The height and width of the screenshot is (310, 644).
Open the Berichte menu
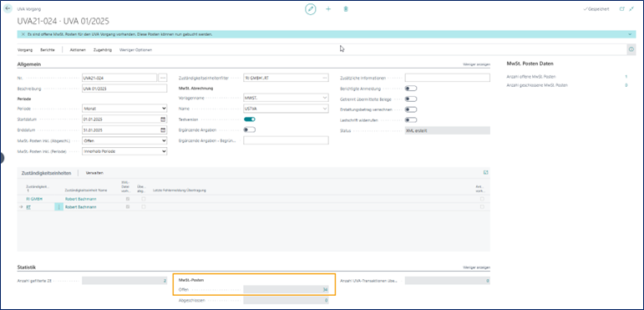[x=48, y=49]
